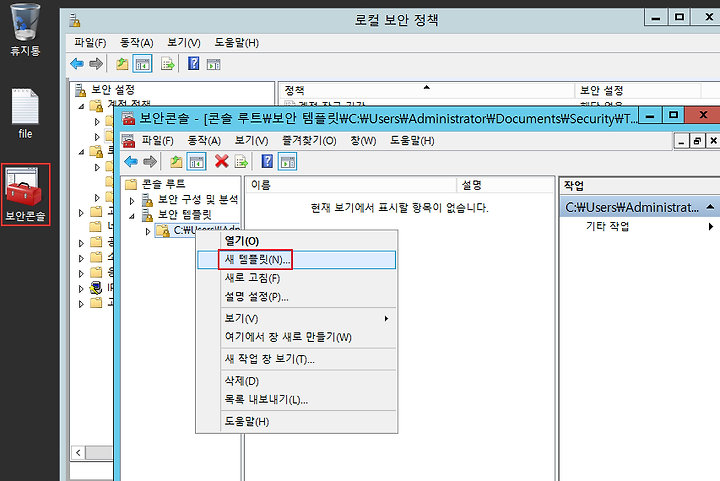This screenshot has height=481, width=720.
Task: Open 파일(F) menu in 로컬 보안 정책 window
Action: click(90, 43)
